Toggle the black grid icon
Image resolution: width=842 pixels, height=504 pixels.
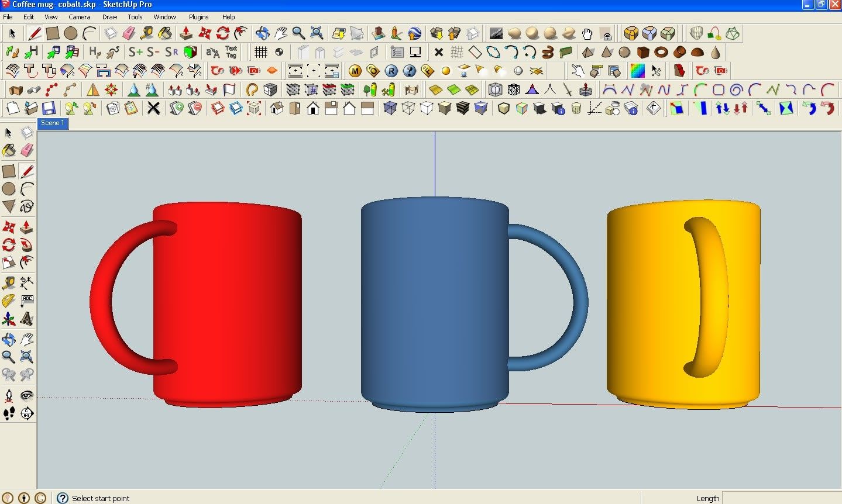(x=261, y=52)
